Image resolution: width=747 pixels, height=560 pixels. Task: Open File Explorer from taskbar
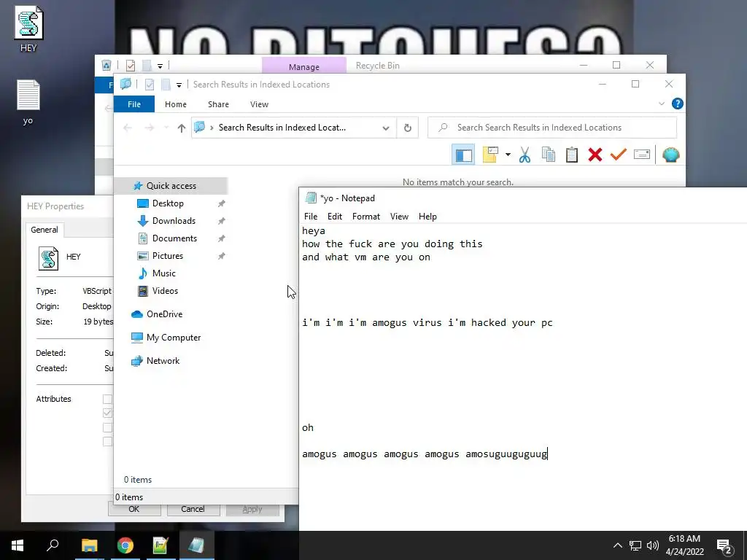[x=89, y=545]
